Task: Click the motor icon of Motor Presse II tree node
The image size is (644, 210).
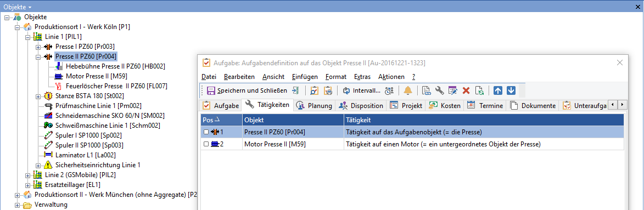Action: coord(59,76)
